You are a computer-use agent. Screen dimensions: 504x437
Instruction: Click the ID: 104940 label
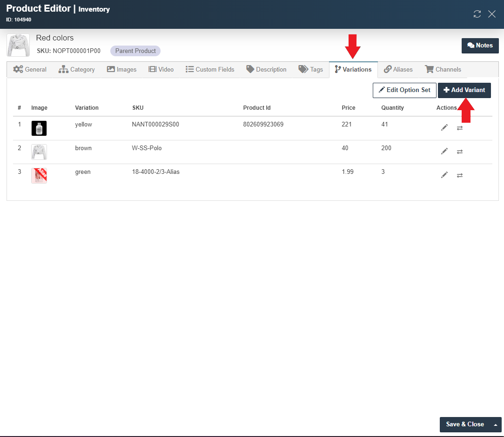pyautogui.click(x=19, y=20)
